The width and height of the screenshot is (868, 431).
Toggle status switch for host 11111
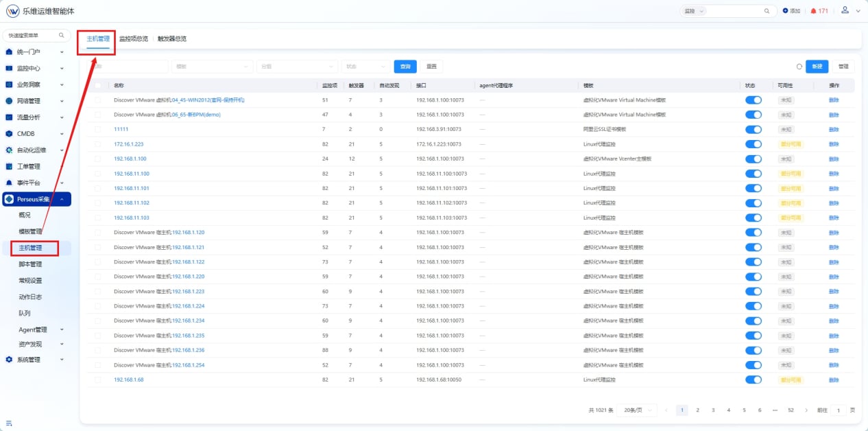[754, 130]
